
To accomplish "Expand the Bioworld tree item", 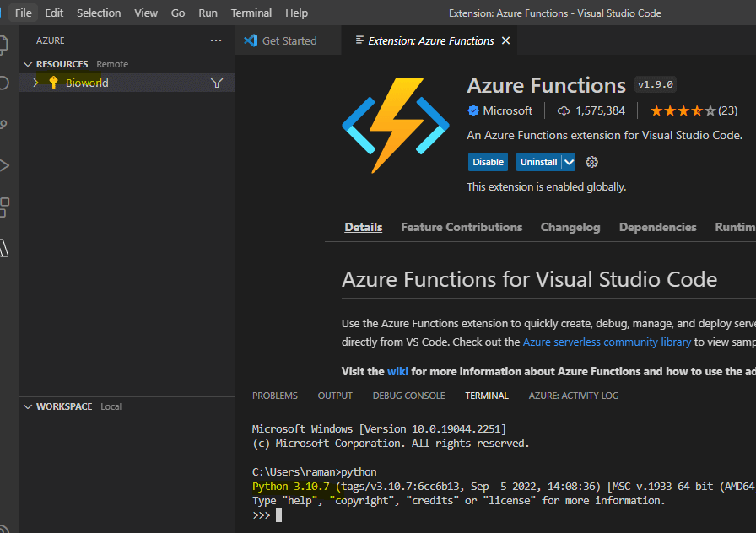I will click(35, 82).
